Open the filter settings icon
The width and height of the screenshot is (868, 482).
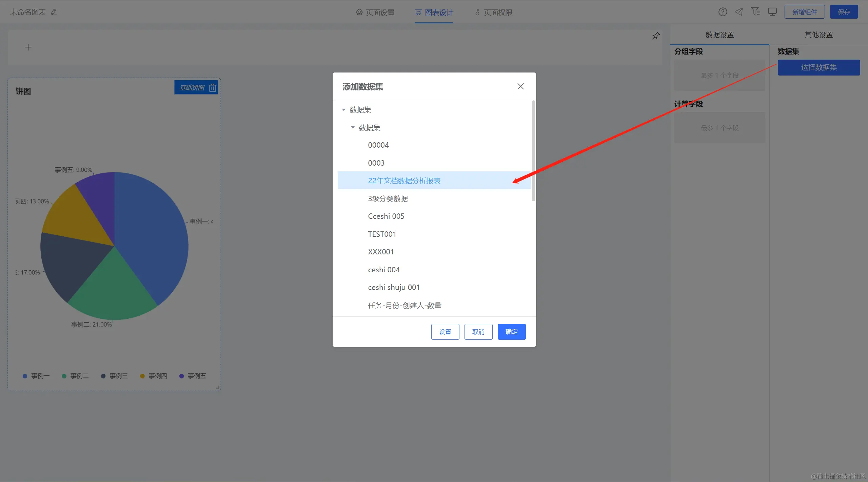pos(755,12)
